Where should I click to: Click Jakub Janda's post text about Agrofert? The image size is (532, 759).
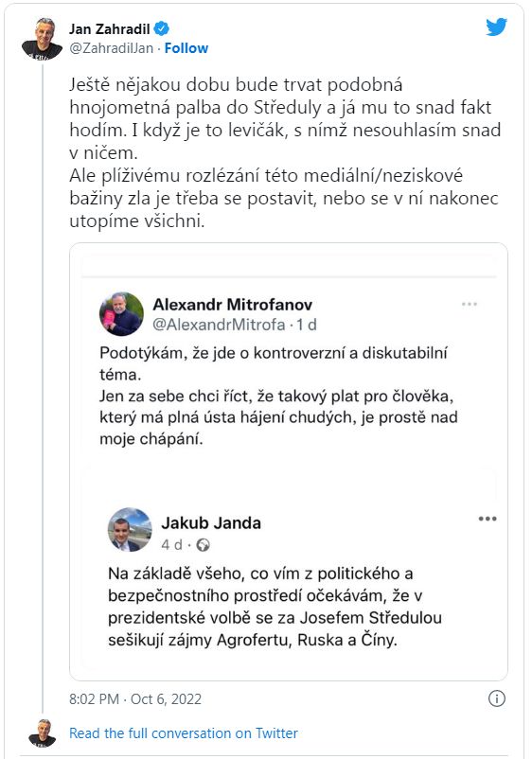pos(275,607)
